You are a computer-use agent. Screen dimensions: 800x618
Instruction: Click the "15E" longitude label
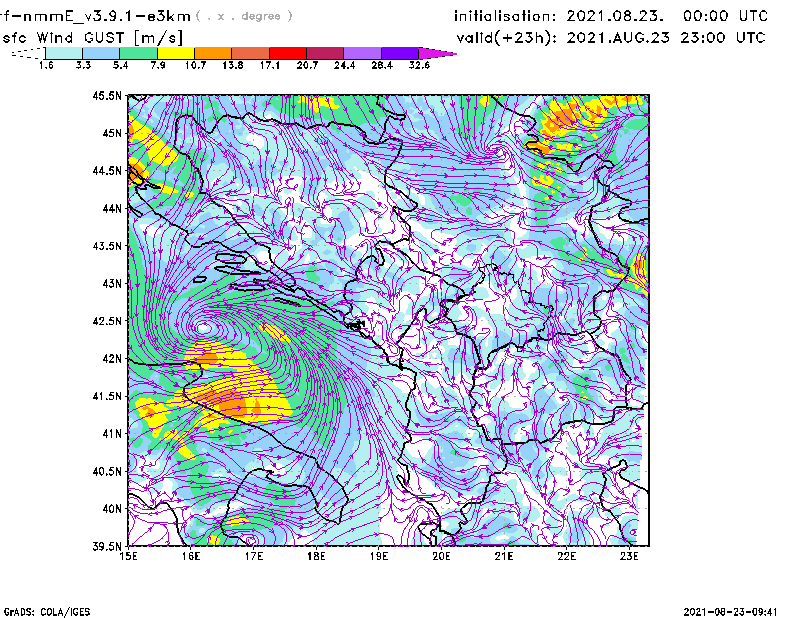click(128, 556)
